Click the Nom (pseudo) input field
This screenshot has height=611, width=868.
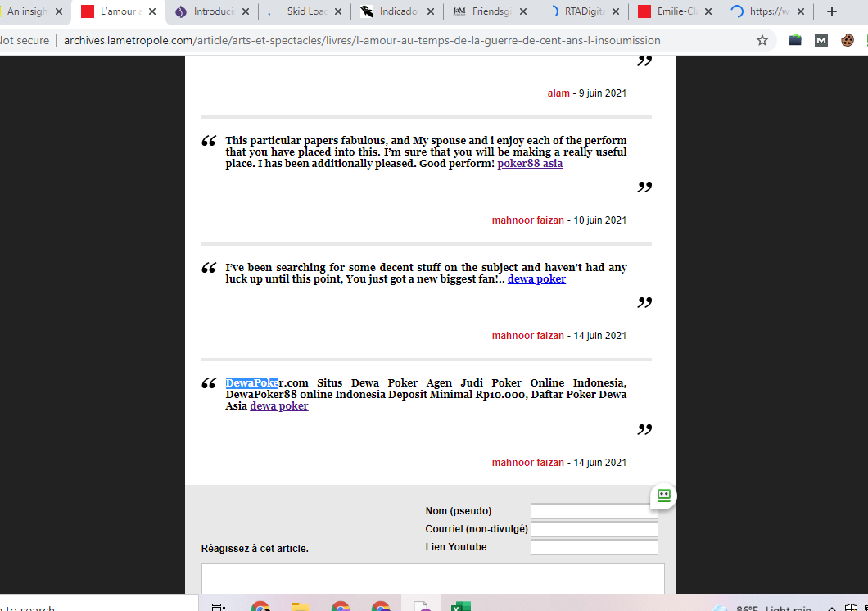coord(594,511)
